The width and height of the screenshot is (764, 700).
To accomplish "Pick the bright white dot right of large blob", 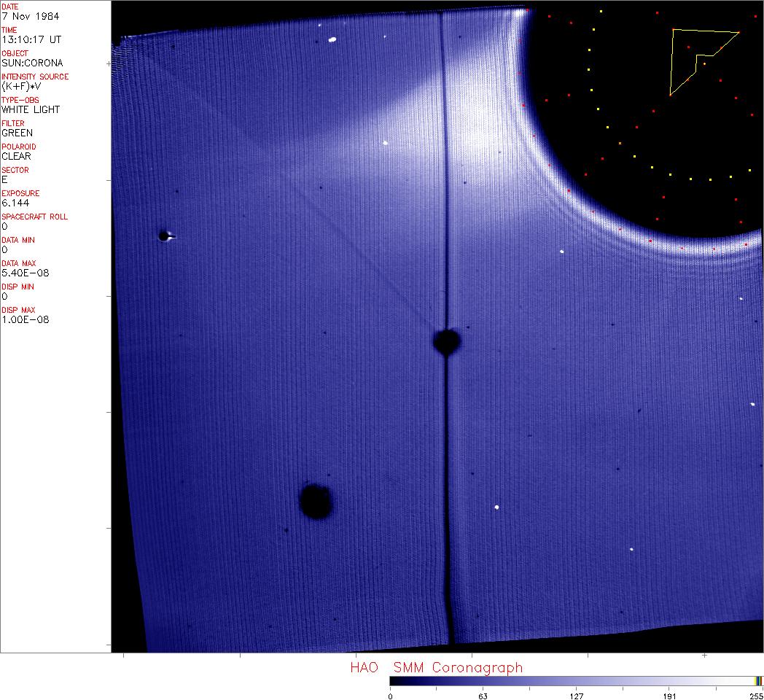I will (496, 507).
